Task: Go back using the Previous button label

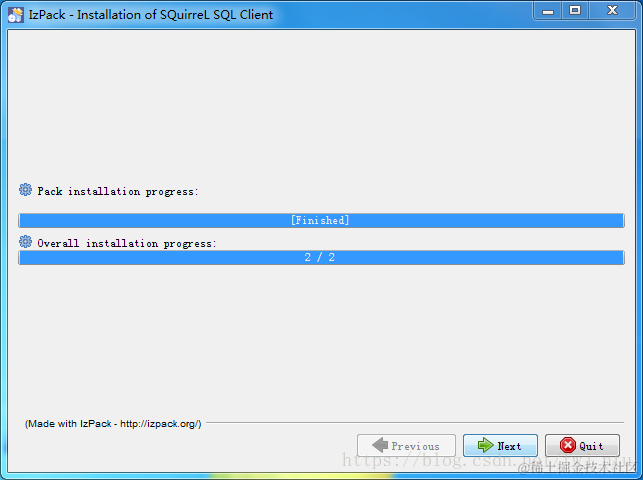Action: (x=415, y=446)
